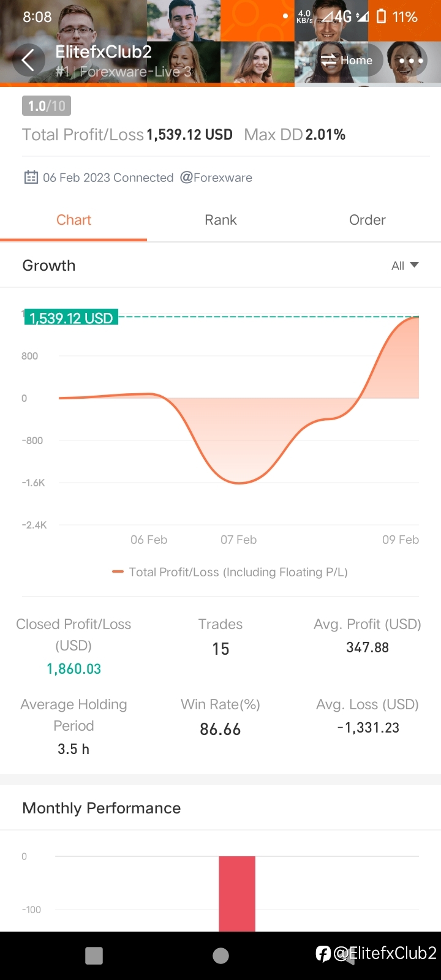Tap the Facebook icon in watermark
Image resolution: width=441 pixels, height=980 pixels.
323,954
